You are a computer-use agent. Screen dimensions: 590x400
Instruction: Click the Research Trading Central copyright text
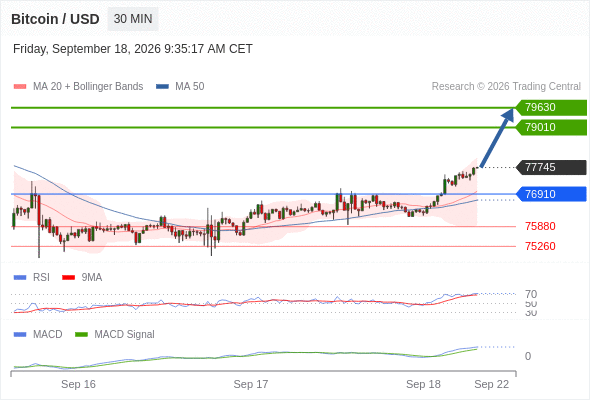click(x=506, y=87)
